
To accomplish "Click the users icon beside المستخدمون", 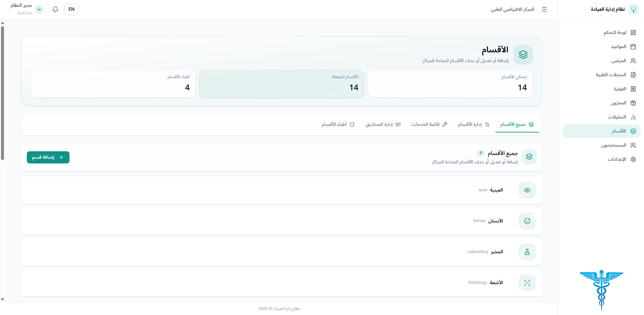I will [x=633, y=145].
